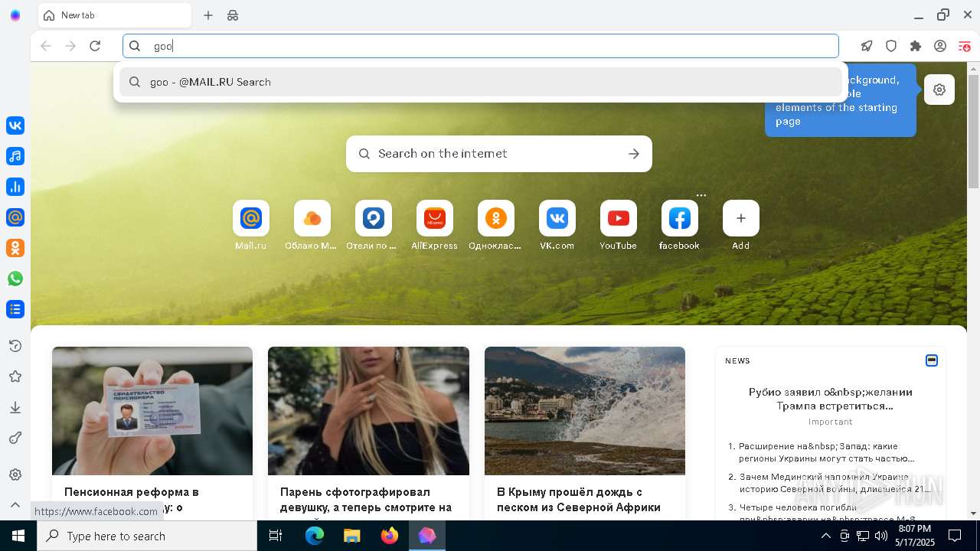
Task: Select the New tab tab
Action: click(x=114, y=15)
